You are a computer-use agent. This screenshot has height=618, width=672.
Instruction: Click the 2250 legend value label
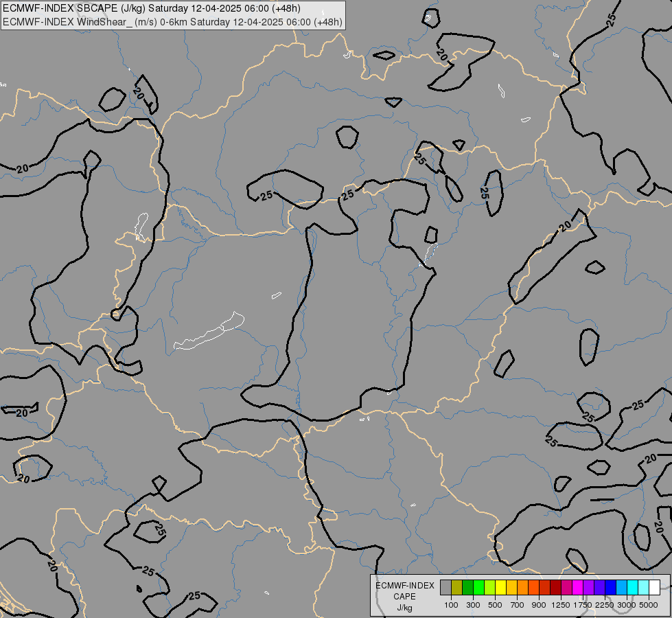click(x=605, y=605)
